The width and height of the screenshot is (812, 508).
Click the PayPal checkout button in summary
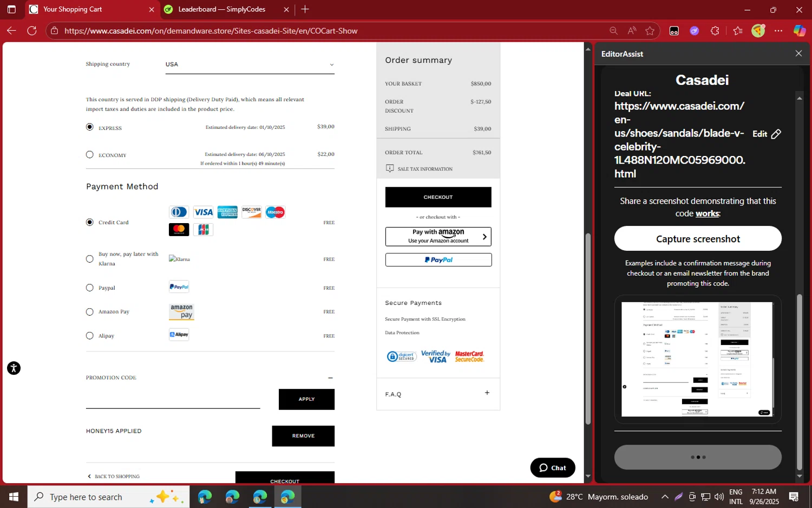pos(438,260)
